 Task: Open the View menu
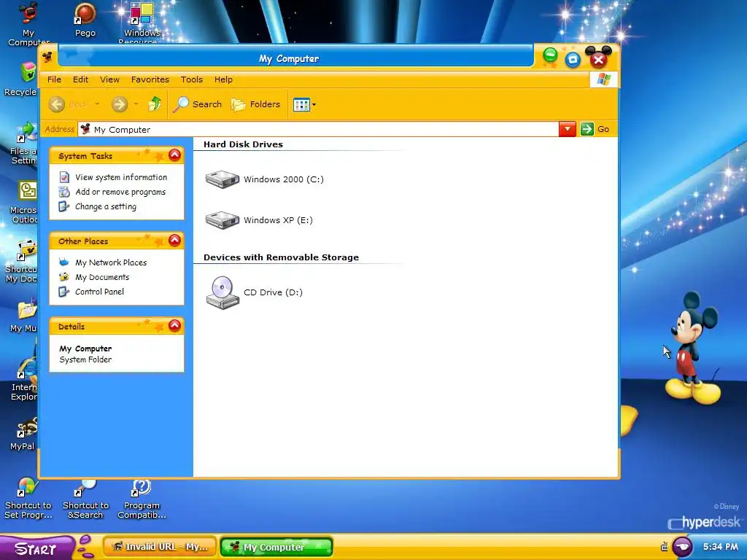click(109, 79)
